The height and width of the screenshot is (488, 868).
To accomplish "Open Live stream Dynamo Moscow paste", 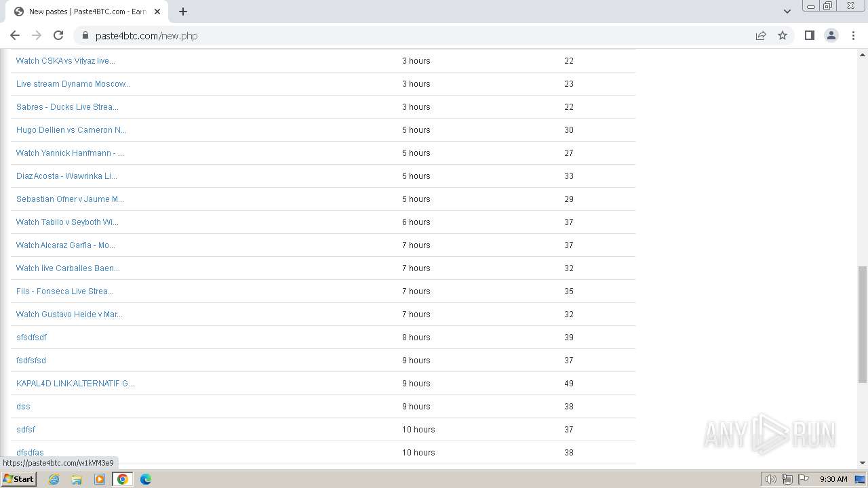I will 73,84.
